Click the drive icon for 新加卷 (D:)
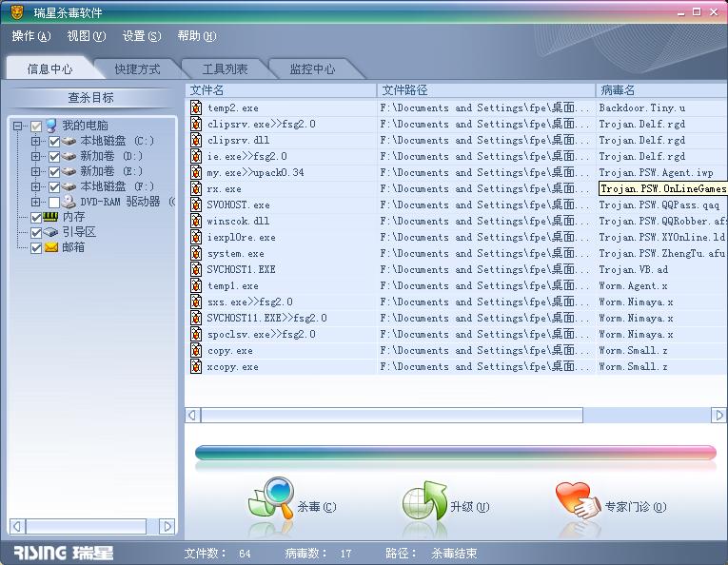728x565 pixels. tap(69, 156)
